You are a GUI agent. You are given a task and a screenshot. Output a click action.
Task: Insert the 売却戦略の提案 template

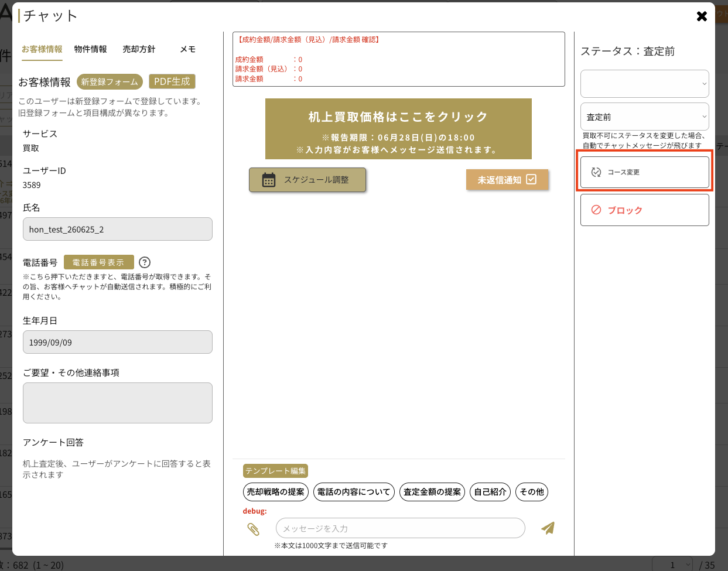(x=276, y=492)
